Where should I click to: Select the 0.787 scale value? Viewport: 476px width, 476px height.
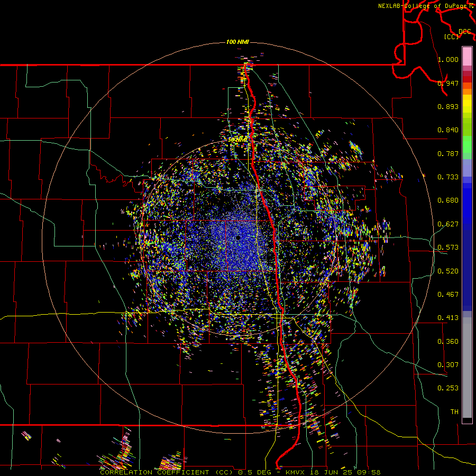point(448,153)
